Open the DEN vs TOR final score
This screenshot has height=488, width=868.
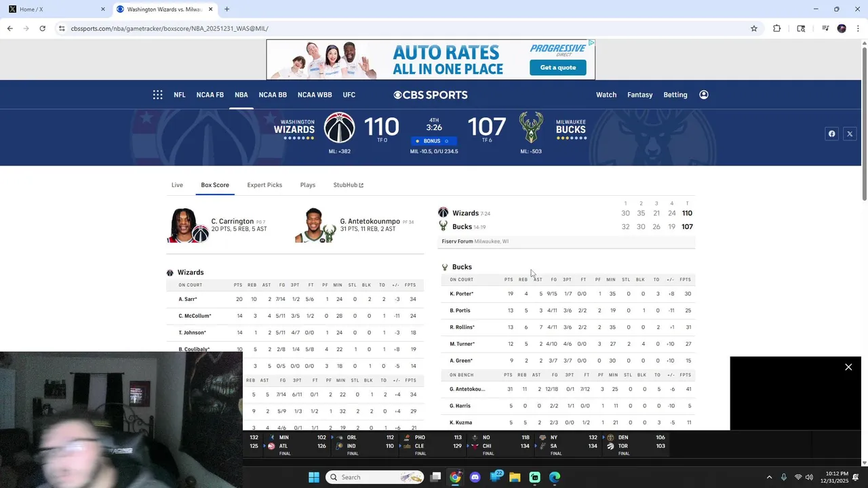[x=636, y=445]
